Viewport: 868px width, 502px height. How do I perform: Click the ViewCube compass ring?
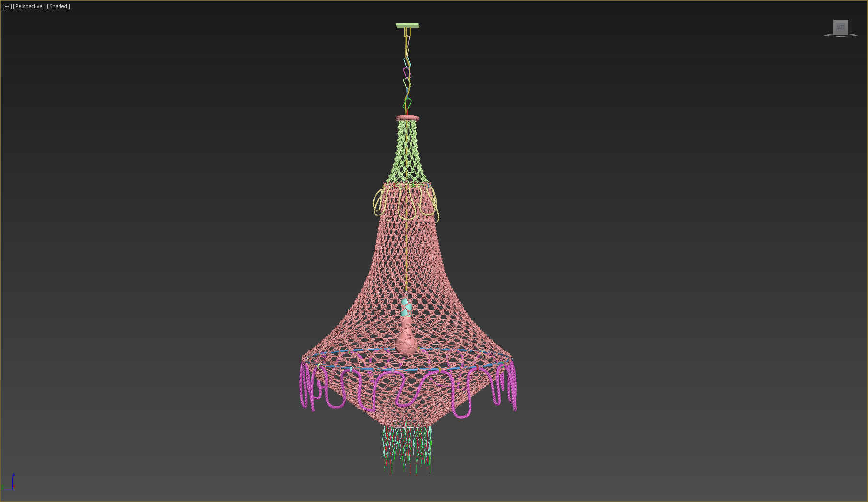point(841,35)
